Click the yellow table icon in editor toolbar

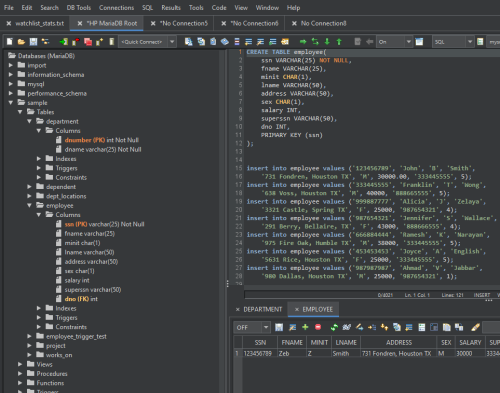tap(285, 42)
